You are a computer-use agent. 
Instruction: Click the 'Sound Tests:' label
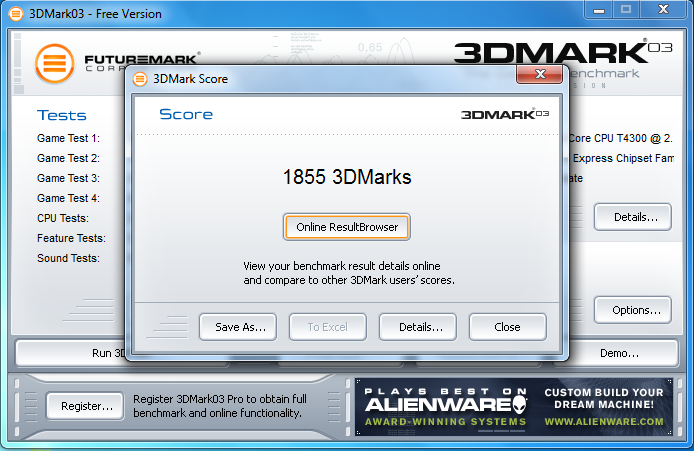point(69,258)
